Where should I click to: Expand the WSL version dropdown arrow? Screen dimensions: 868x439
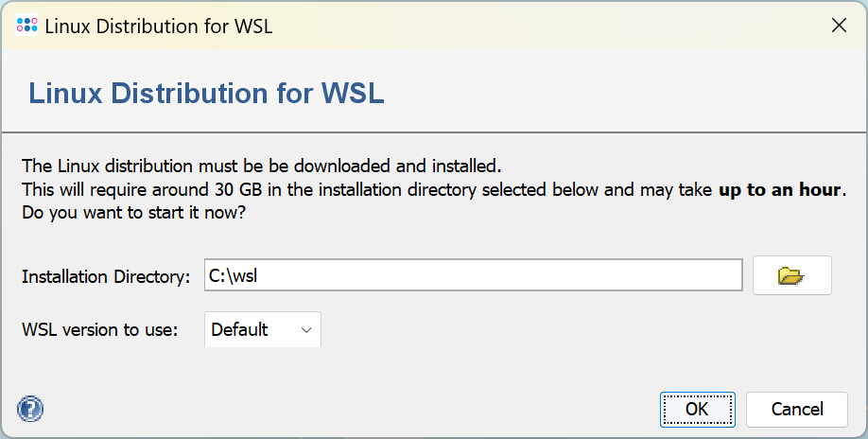point(306,330)
